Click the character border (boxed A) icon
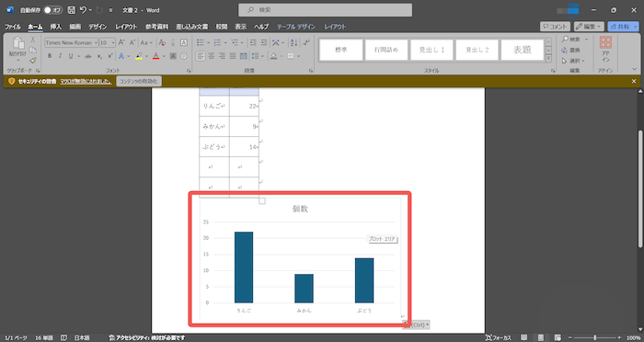 (x=184, y=42)
